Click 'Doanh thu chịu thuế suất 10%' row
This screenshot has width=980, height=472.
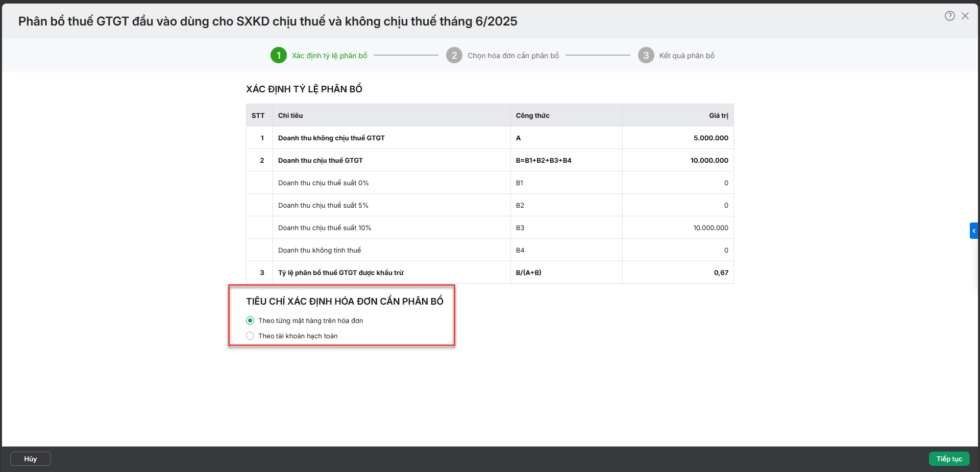(490, 228)
